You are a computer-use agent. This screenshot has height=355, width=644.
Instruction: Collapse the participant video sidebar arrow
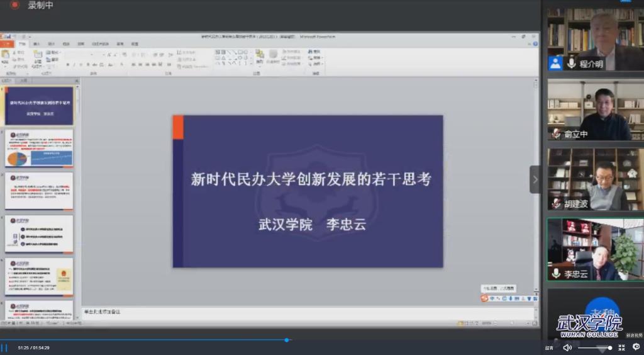535,179
